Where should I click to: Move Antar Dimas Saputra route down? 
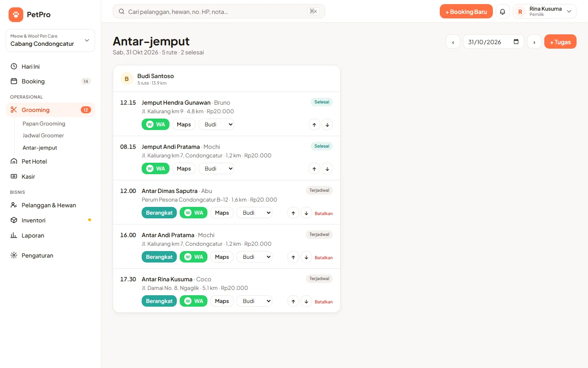click(x=306, y=213)
